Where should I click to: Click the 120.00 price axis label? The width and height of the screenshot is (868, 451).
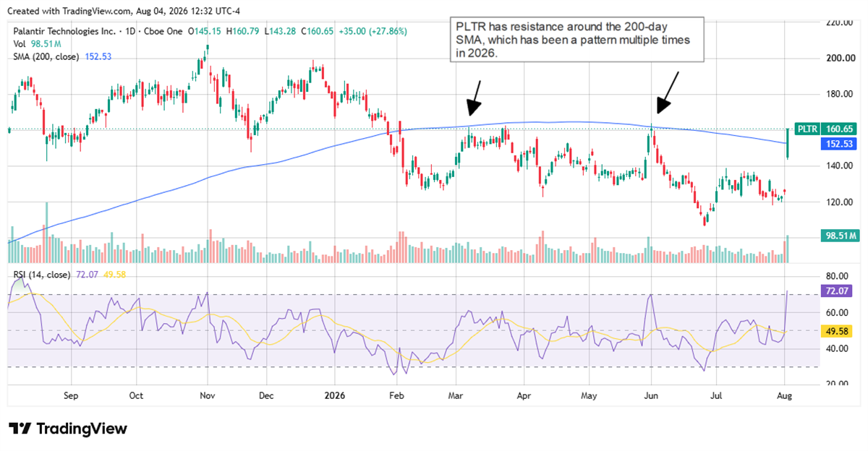point(841,202)
